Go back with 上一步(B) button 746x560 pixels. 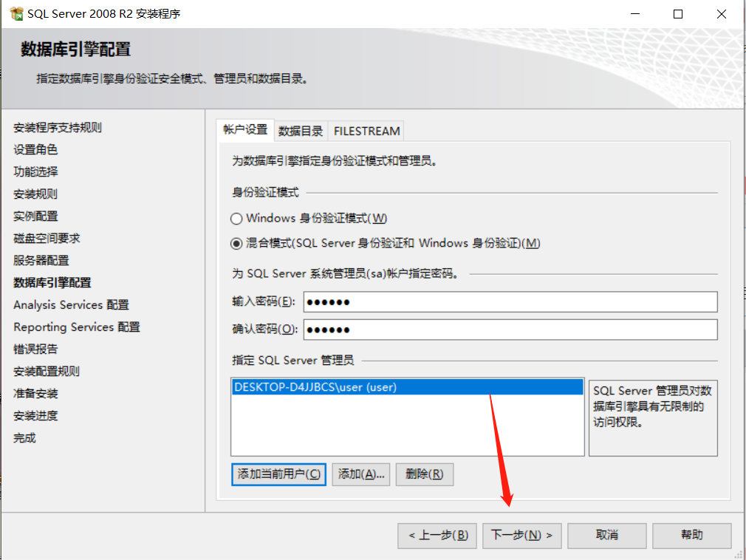437,536
